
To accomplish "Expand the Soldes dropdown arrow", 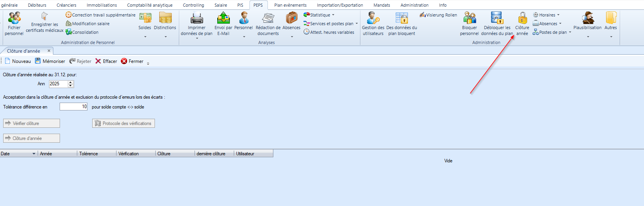I will coord(145,37).
